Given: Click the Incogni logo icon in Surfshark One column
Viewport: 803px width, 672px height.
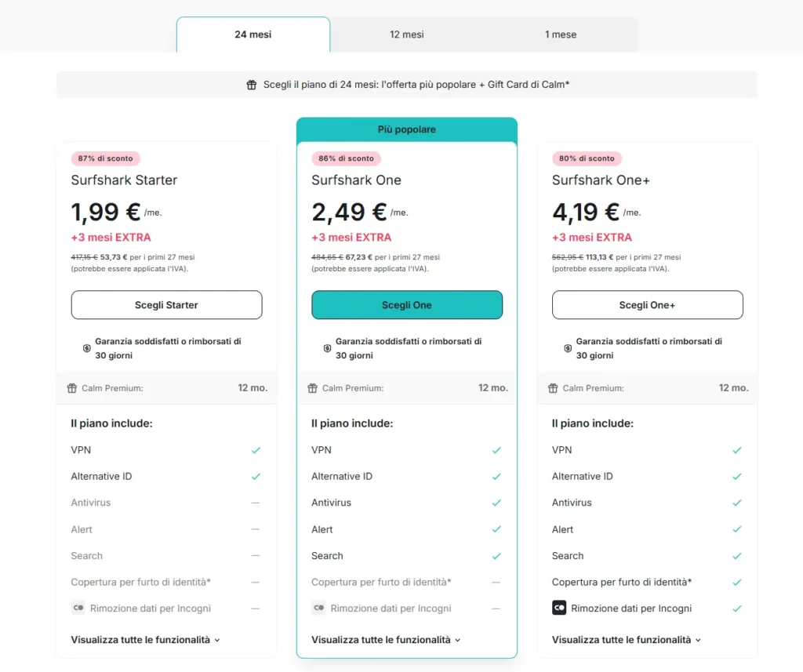Looking at the screenshot, I should [x=318, y=608].
